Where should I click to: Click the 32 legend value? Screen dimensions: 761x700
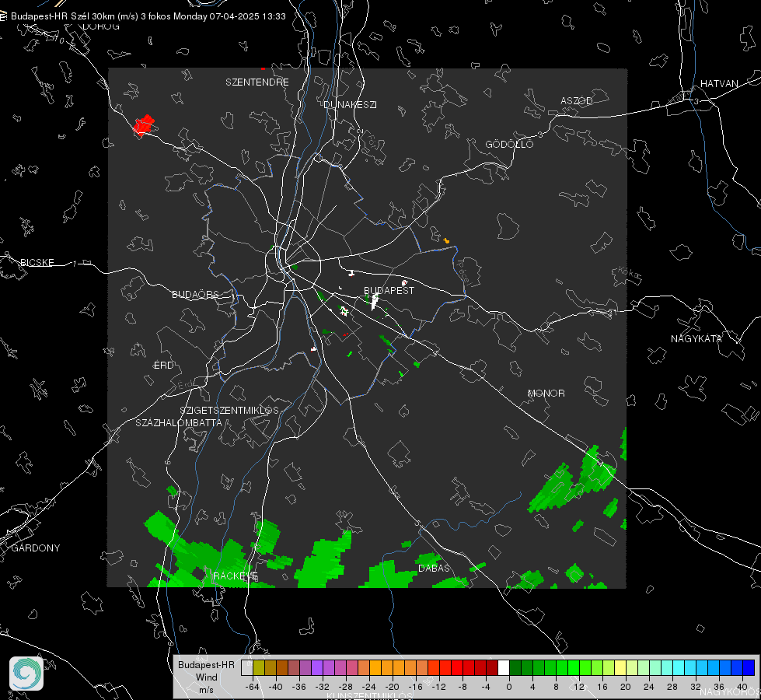[696, 687]
